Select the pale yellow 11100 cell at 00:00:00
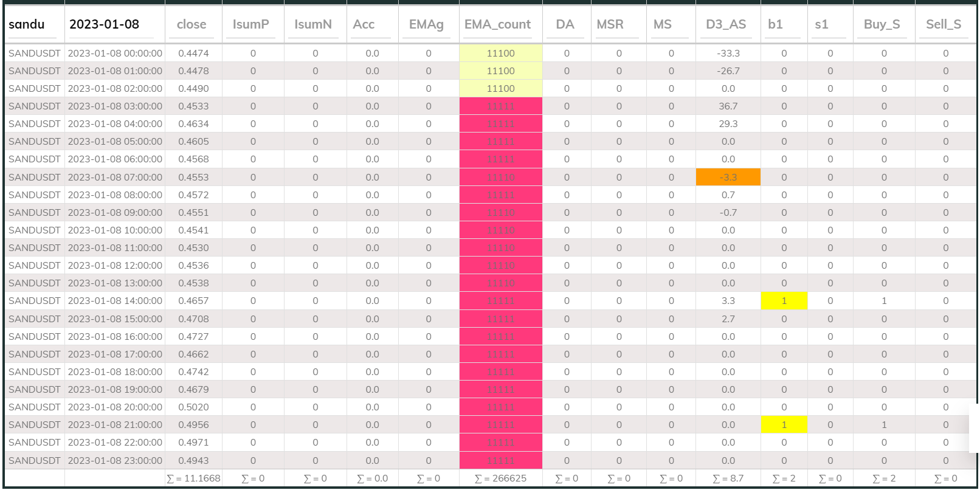Image resolution: width=980 pixels, height=490 pixels. (500, 53)
